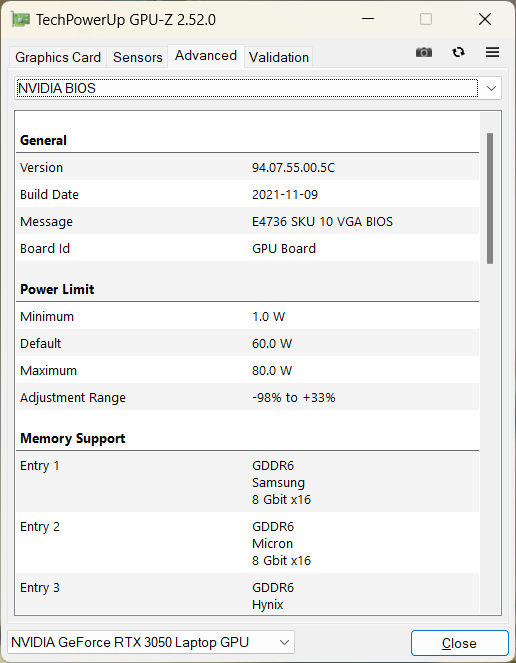This screenshot has width=516, height=663.
Task: Expand the GPU selector dropdown at bottom
Action: [151, 643]
